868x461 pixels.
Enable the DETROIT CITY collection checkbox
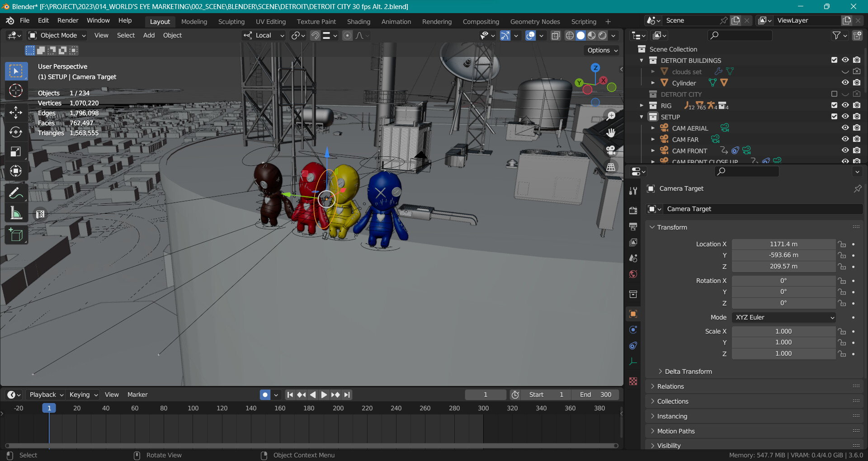[x=834, y=94]
